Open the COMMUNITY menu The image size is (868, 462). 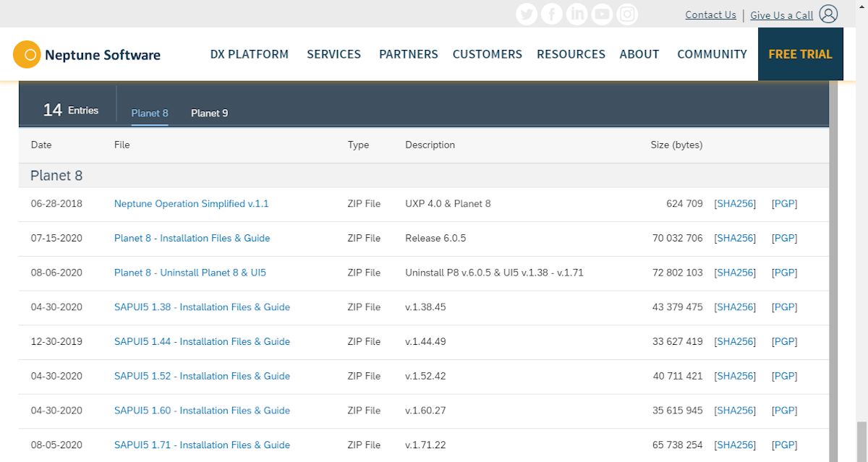click(x=712, y=54)
